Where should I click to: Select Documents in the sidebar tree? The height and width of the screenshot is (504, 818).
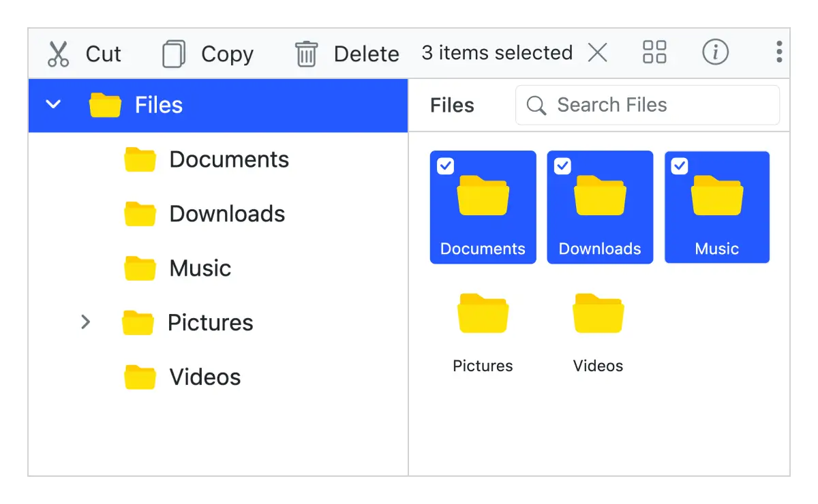(228, 159)
